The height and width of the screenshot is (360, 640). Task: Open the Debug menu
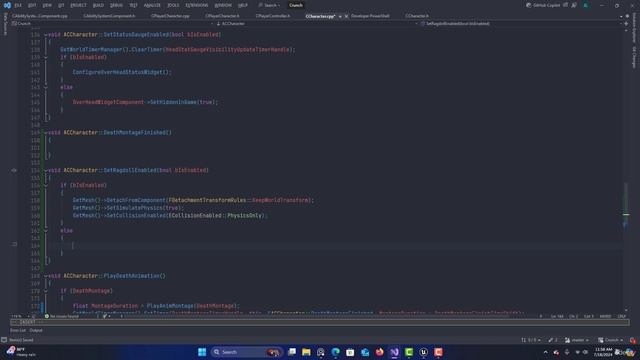[x=116, y=5]
